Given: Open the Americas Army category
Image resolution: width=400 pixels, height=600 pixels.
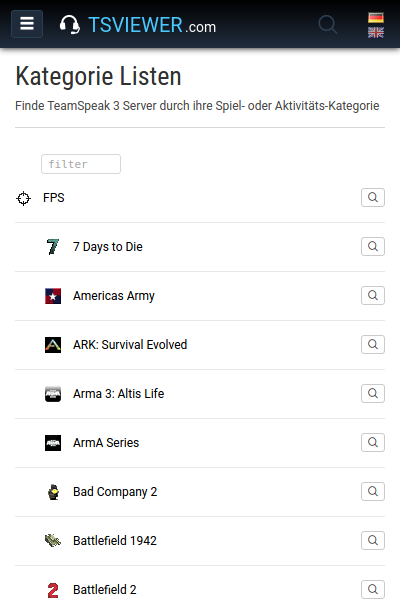Looking at the screenshot, I should [114, 296].
